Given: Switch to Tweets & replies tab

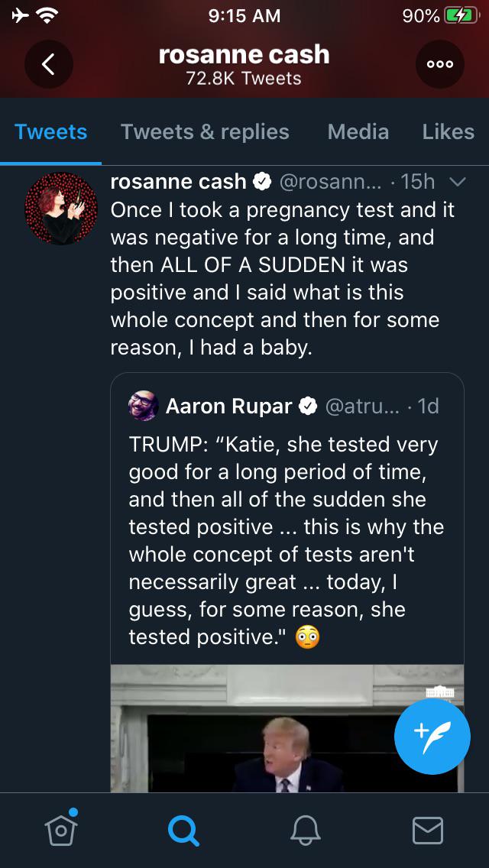Looking at the screenshot, I should (205, 131).
